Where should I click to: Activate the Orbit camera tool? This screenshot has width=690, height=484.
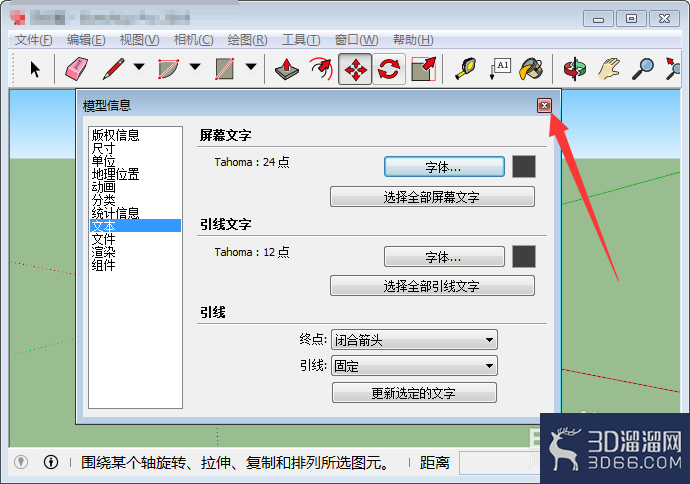[x=575, y=69]
